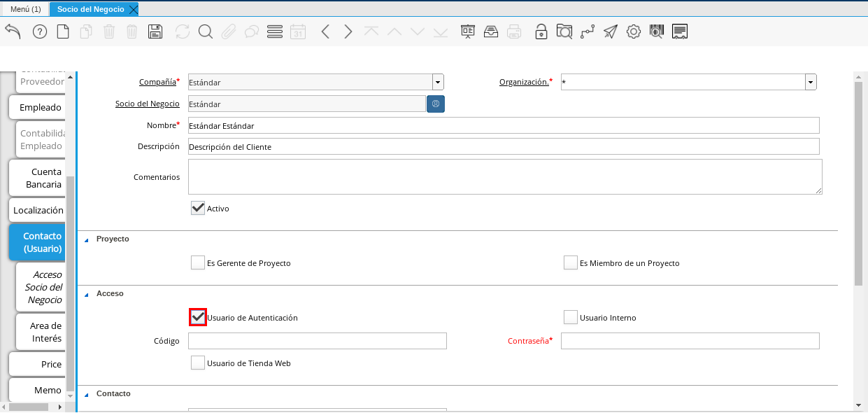Toggle grid view with the lines icon
The width and height of the screenshot is (868, 413).
275,31
